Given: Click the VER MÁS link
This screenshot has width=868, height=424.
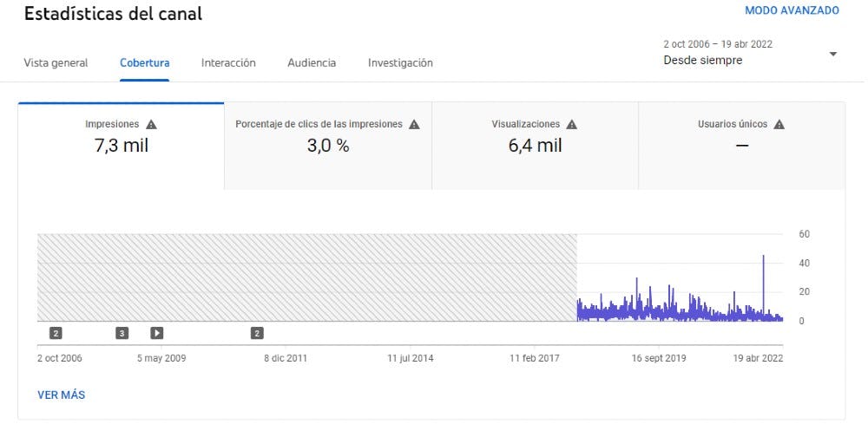Looking at the screenshot, I should click(61, 395).
